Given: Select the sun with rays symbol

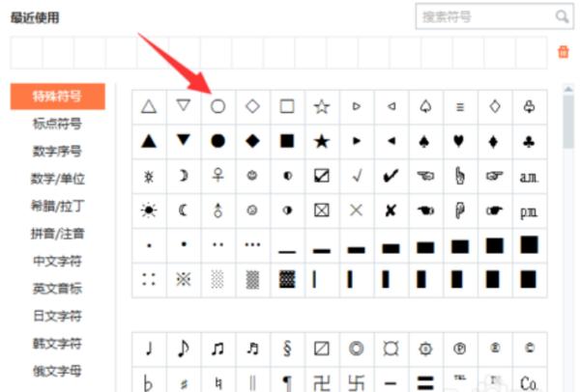Looking at the screenshot, I should click(149, 210).
